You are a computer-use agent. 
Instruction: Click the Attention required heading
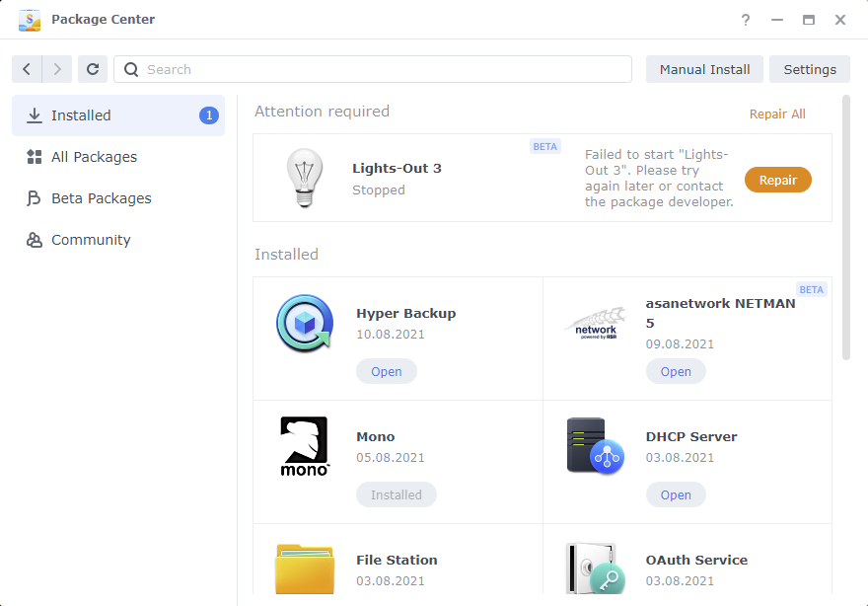(323, 112)
